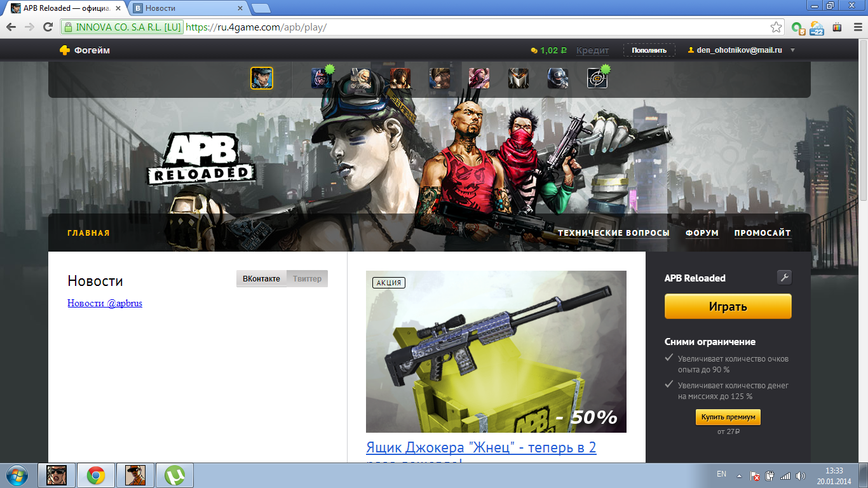Screen dimensions: 868x488
Task: Open the pink-haired girl game icon
Action: click(479, 78)
